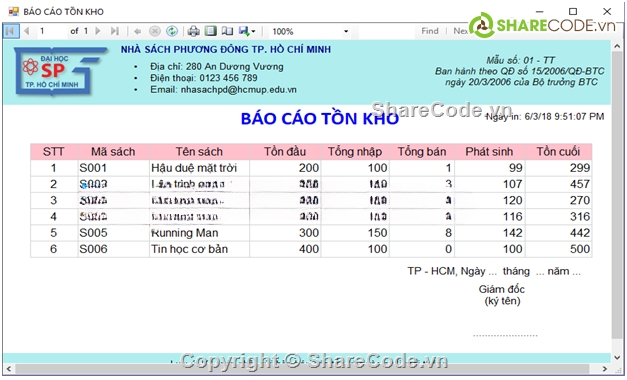Select cell 'S001' in Mã sách column
The image size is (627, 380).
[x=113, y=168]
